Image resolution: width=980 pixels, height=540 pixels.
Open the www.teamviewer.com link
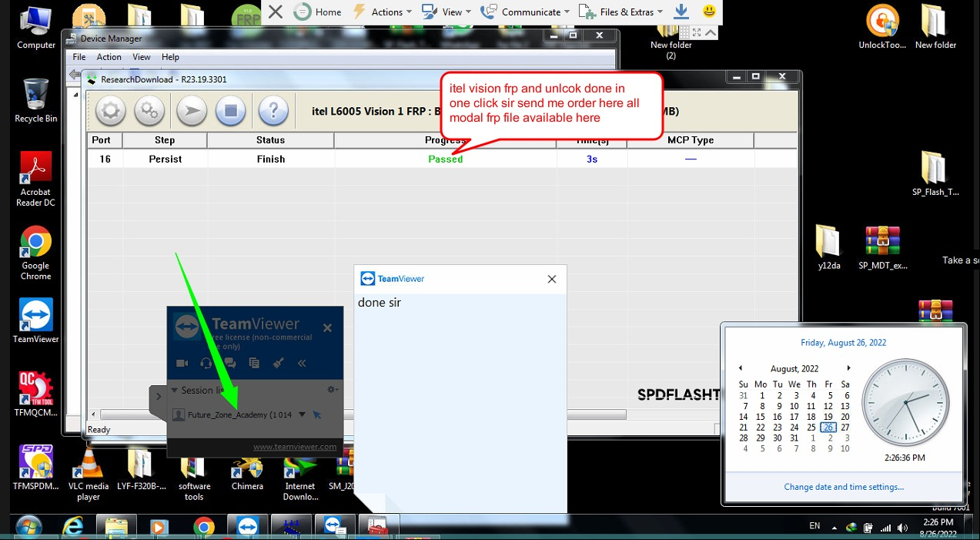(294, 447)
